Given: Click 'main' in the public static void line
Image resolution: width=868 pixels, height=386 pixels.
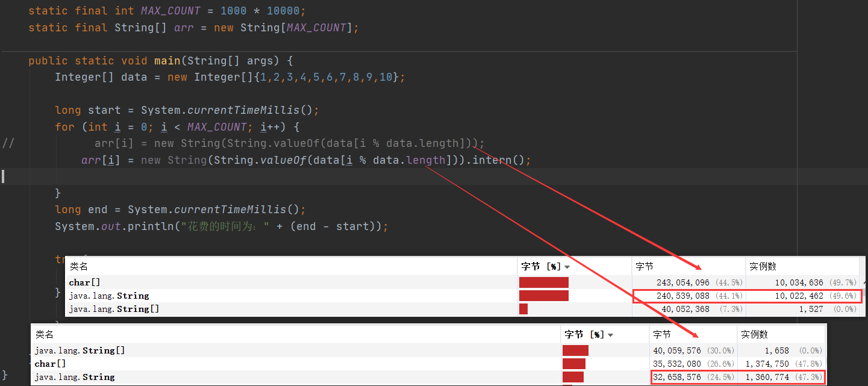Looking at the screenshot, I should pyautogui.click(x=167, y=61).
